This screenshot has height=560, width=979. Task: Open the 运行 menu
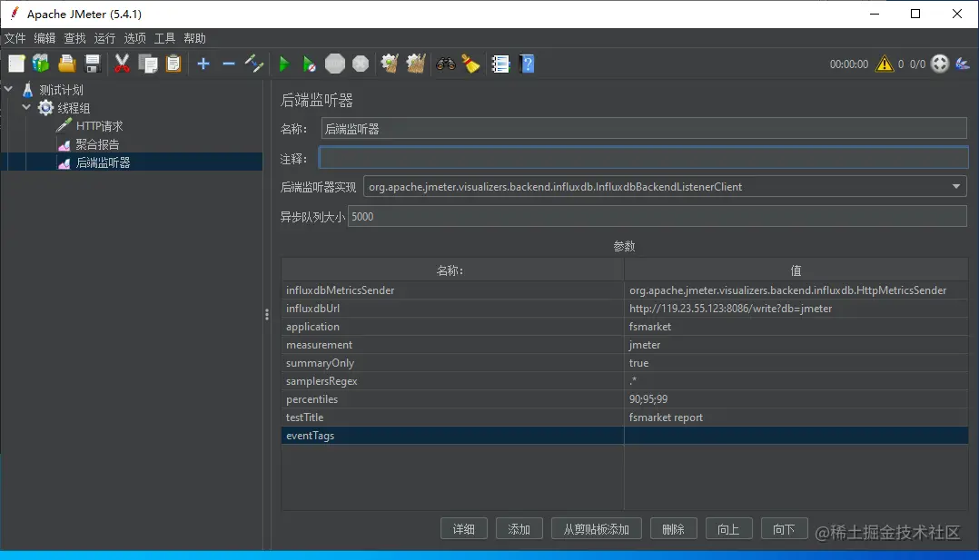(105, 38)
